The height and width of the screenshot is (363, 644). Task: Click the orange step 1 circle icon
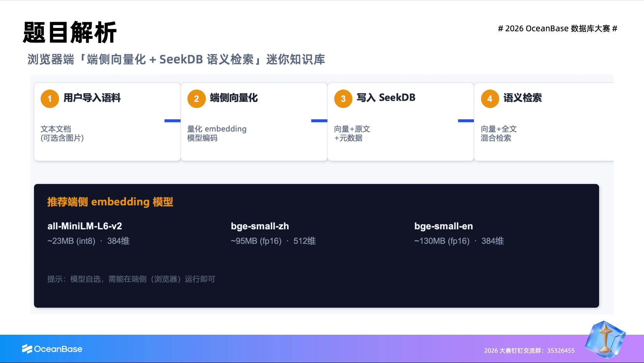[x=50, y=99]
